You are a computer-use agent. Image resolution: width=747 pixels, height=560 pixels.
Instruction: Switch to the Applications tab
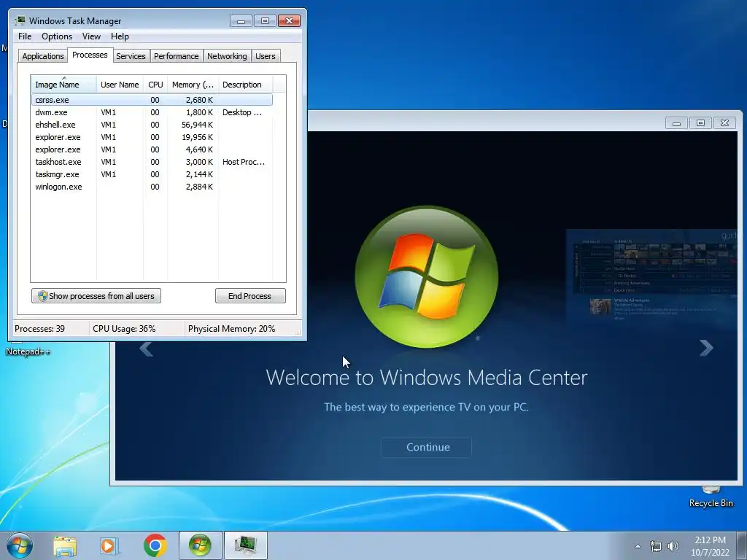(43, 56)
